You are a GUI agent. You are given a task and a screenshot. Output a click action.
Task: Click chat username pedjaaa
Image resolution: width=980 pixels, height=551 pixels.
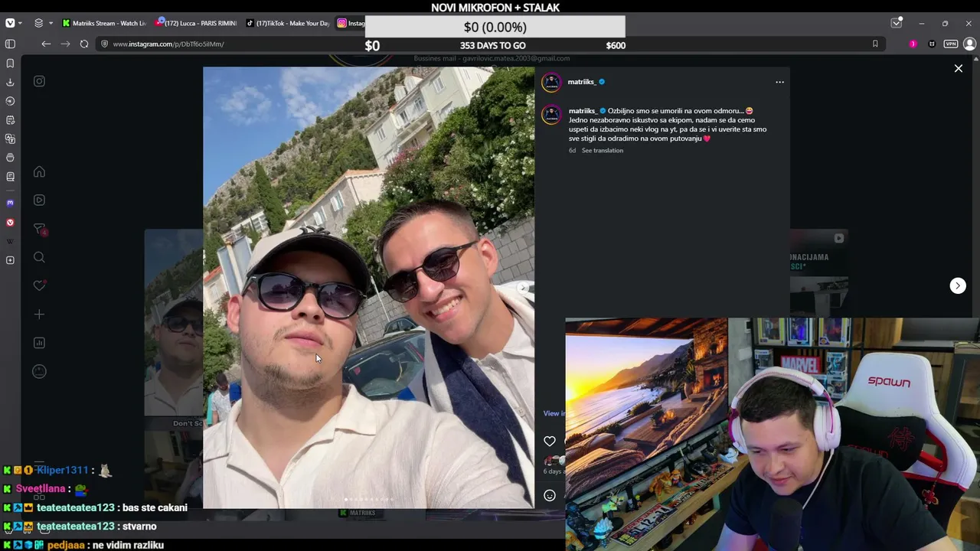click(x=66, y=545)
